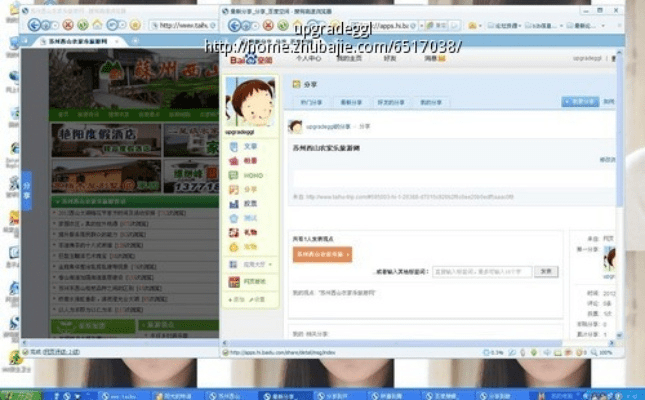The width and height of the screenshot is (645, 400).
Task: Click the Baidu Space logo
Action: [x=250, y=60]
